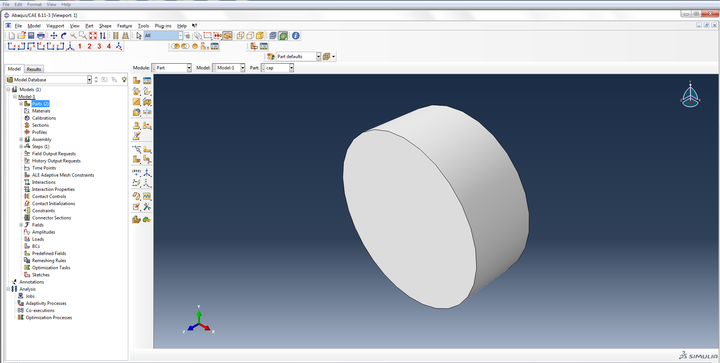Switch to the Model tab

coord(14,69)
